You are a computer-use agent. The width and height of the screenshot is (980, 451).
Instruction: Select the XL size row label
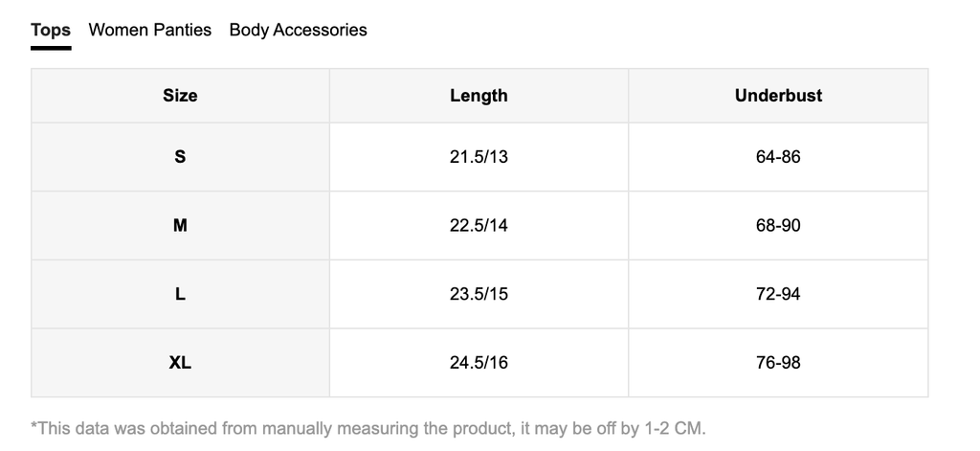(180, 363)
